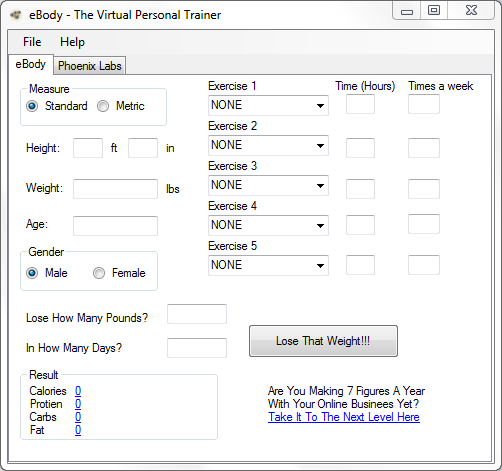
Task: Switch to the Phoenix Labs tab
Action: click(x=90, y=66)
